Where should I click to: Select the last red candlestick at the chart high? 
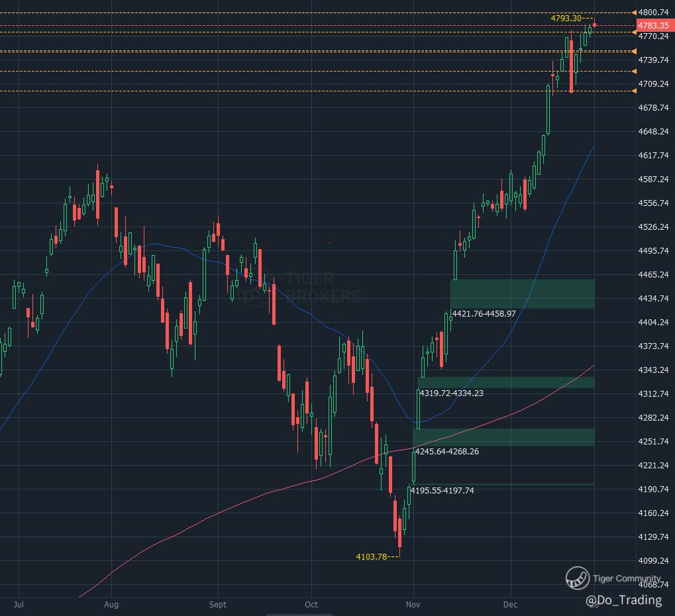594,25
